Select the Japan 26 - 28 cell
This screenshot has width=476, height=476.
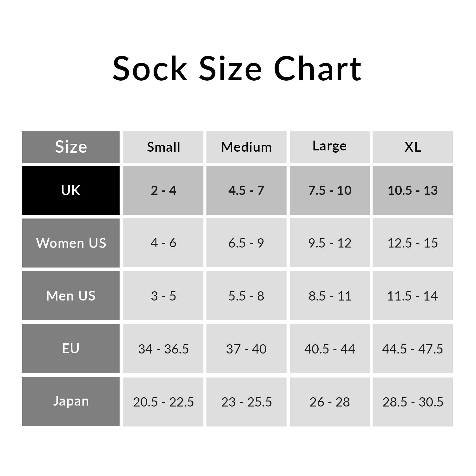click(x=330, y=402)
